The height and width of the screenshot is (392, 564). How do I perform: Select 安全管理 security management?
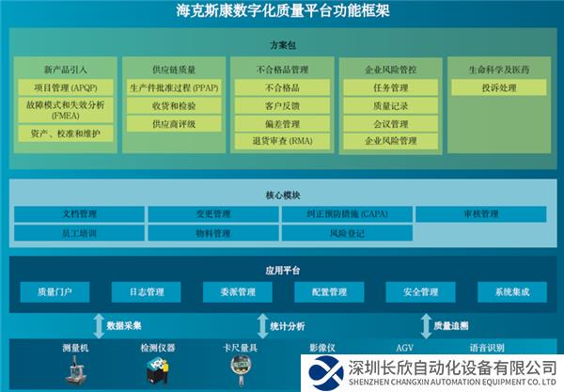420,292
